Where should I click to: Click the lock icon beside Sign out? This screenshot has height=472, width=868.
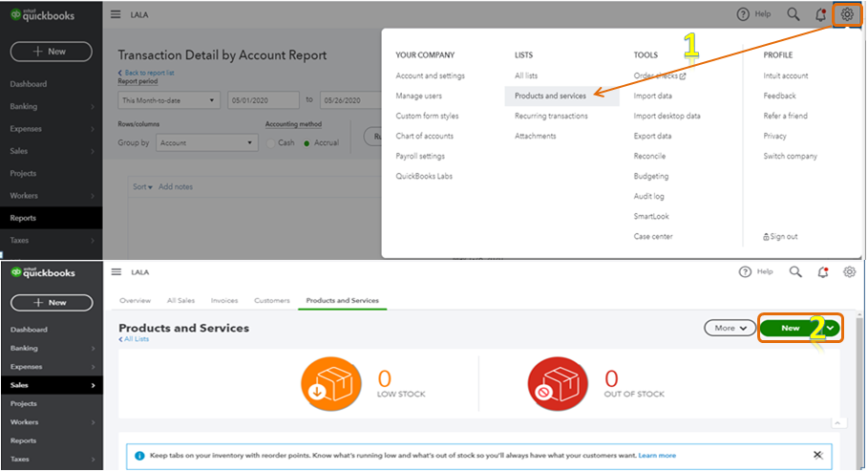coord(767,236)
